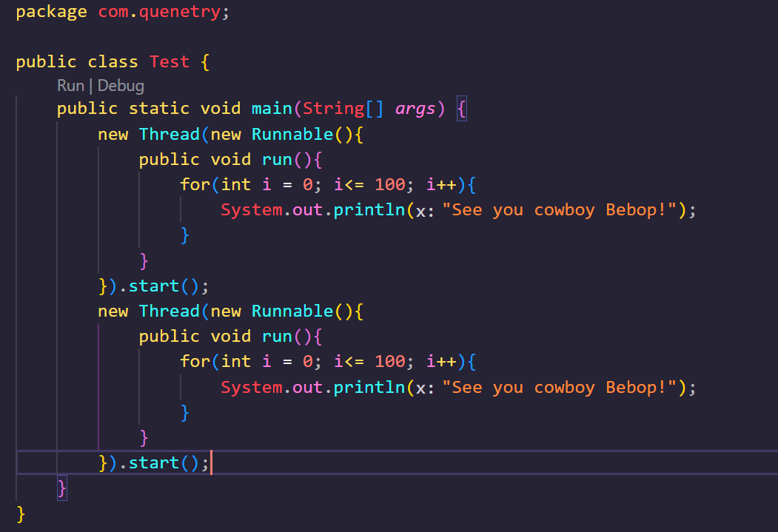
Task: Click the Run code lens link
Action: pyautogui.click(x=71, y=86)
